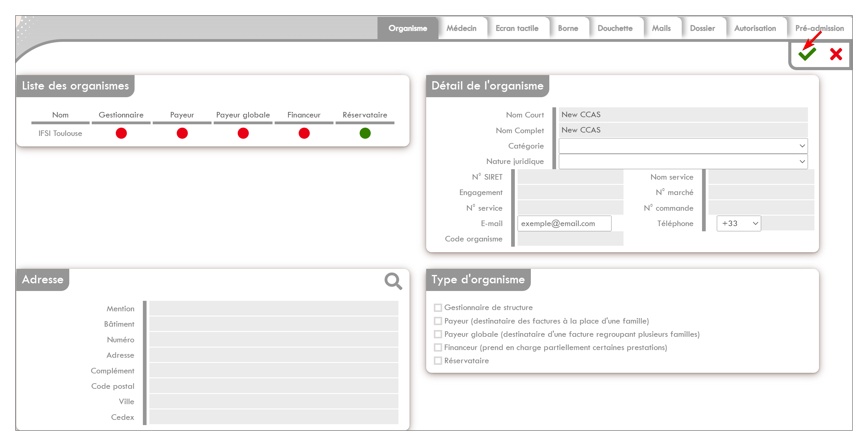This screenshot has width=868, height=446.
Task: Open the +33 phone prefix dropdown
Action: (x=739, y=224)
